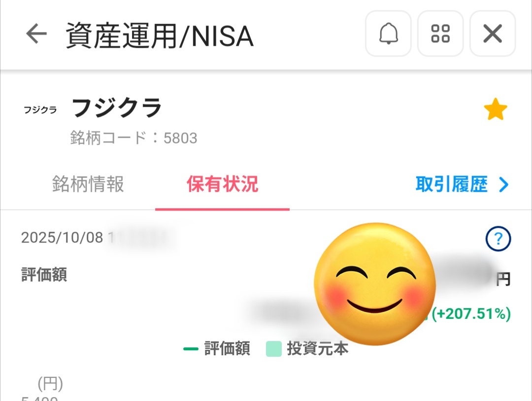Click the chevron beside 取引履歴

tap(503, 185)
